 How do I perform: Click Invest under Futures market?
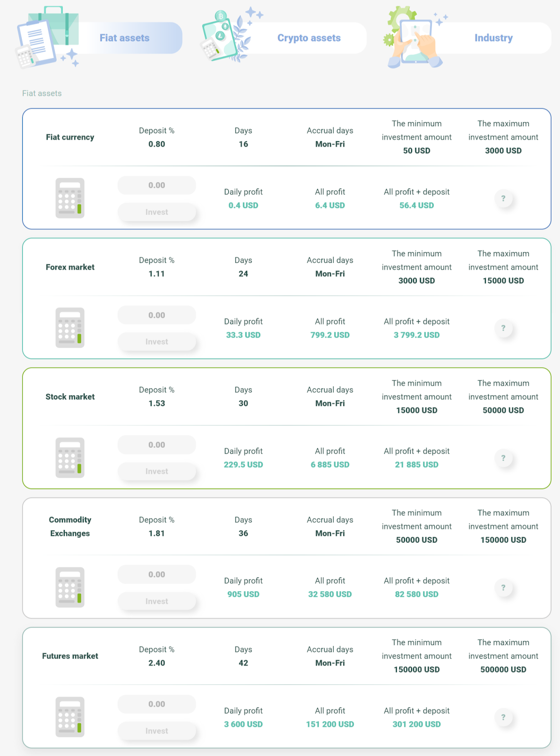click(156, 731)
